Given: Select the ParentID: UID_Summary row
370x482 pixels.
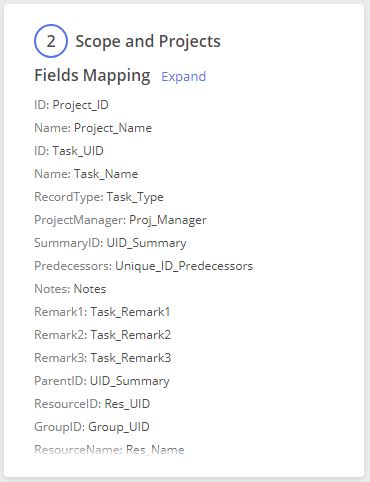Looking at the screenshot, I should (x=102, y=381).
